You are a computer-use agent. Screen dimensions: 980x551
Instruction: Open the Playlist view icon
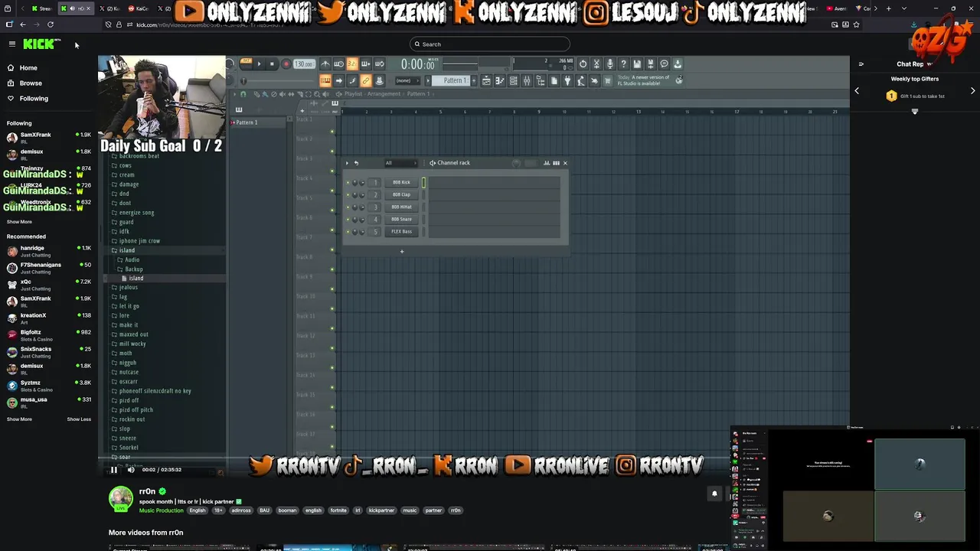pos(486,80)
